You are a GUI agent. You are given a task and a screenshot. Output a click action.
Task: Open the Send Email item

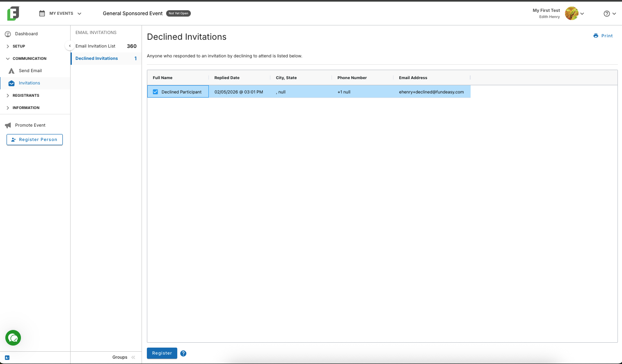pyautogui.click(x=30, y=71)
